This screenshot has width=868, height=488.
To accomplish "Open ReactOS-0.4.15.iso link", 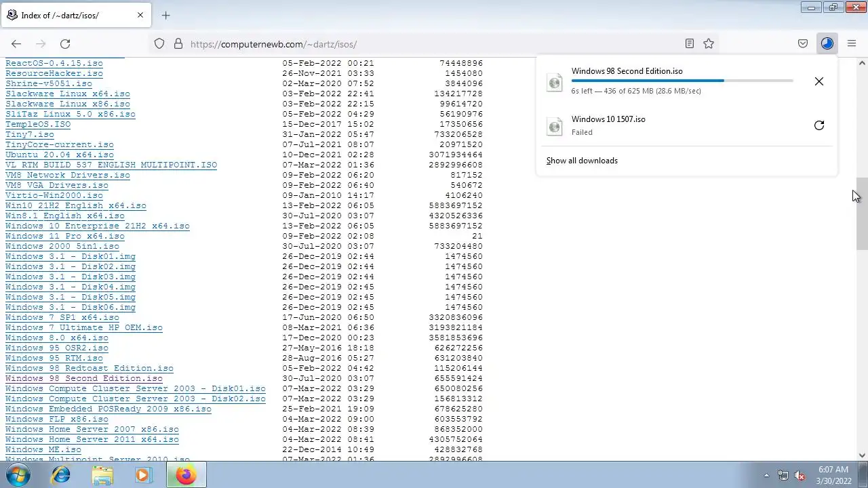I will pos(54,63).
